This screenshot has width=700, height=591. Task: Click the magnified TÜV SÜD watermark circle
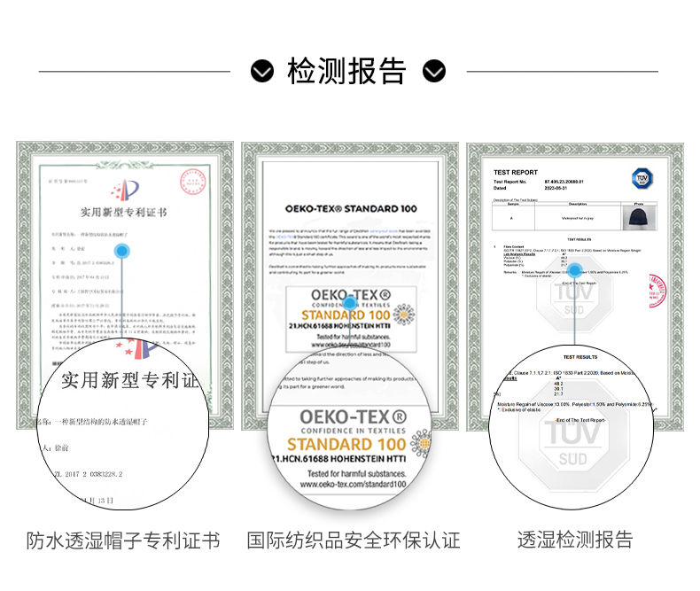(572, 427)
